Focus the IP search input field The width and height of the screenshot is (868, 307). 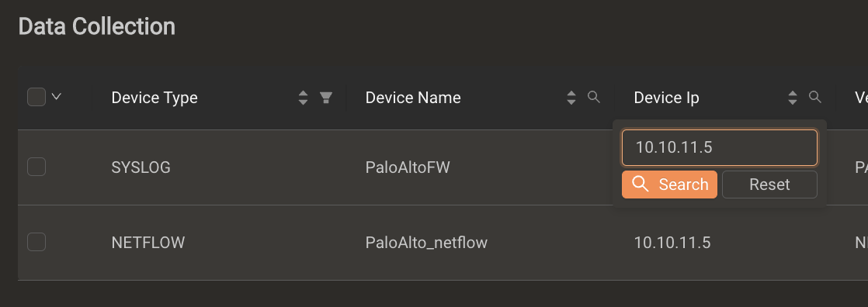[x=720, y=148]
